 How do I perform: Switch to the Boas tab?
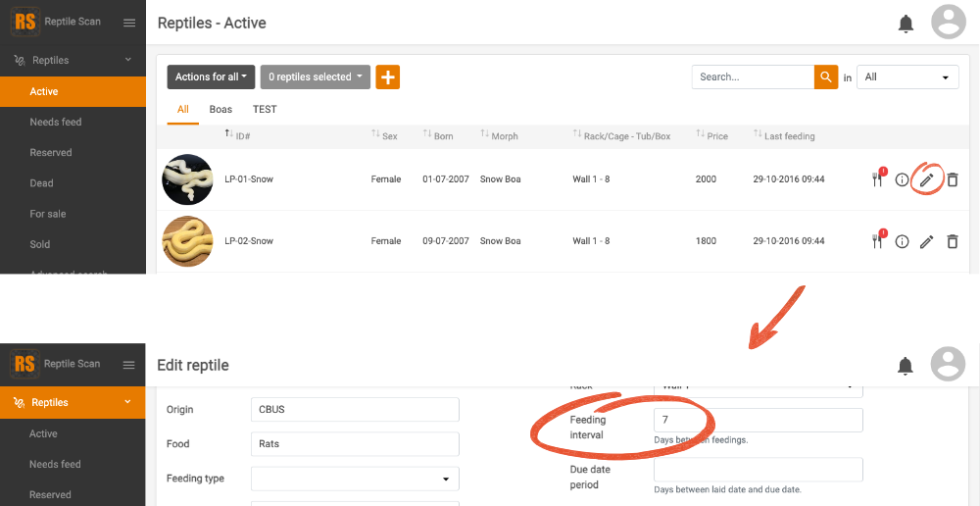click(220, 109)
